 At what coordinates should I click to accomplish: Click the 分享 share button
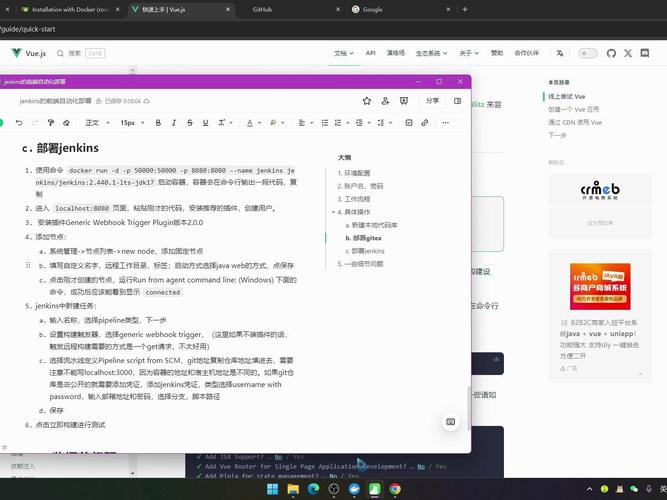(x=432, y=101)
